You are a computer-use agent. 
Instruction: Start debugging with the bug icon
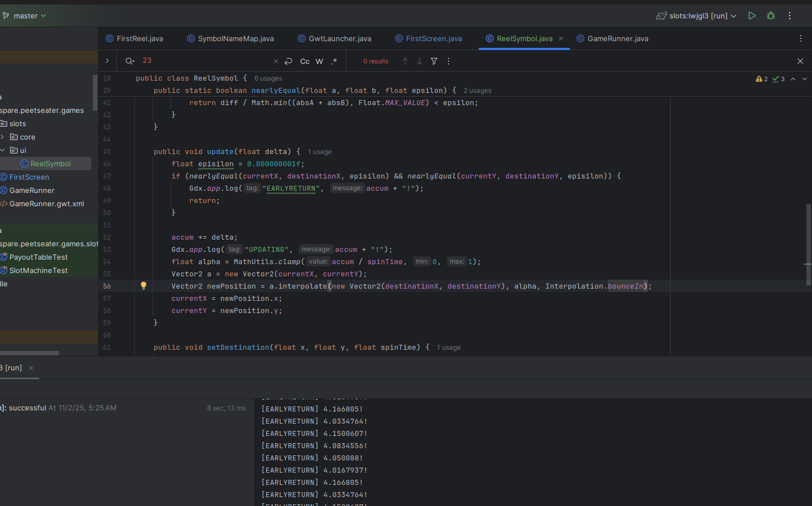click(771, 16)
